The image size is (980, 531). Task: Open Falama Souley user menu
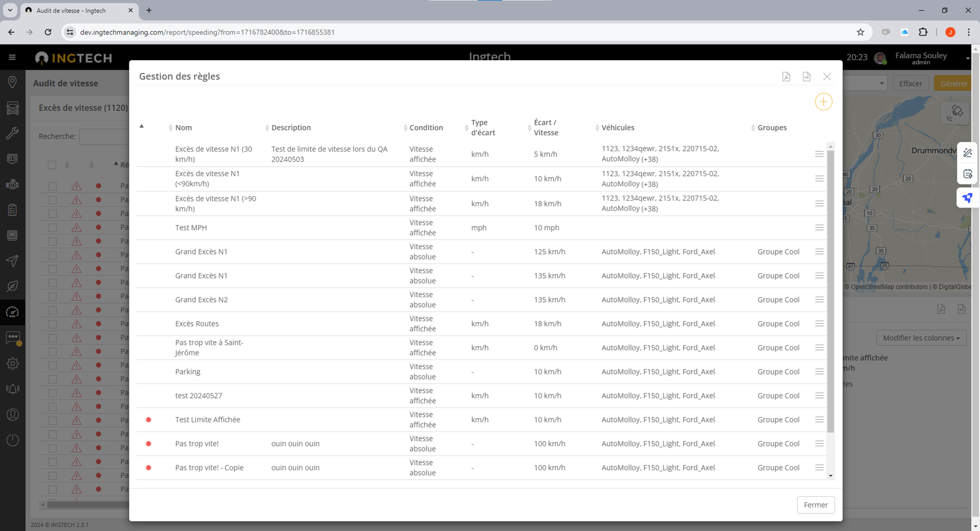tap(920, 57)
